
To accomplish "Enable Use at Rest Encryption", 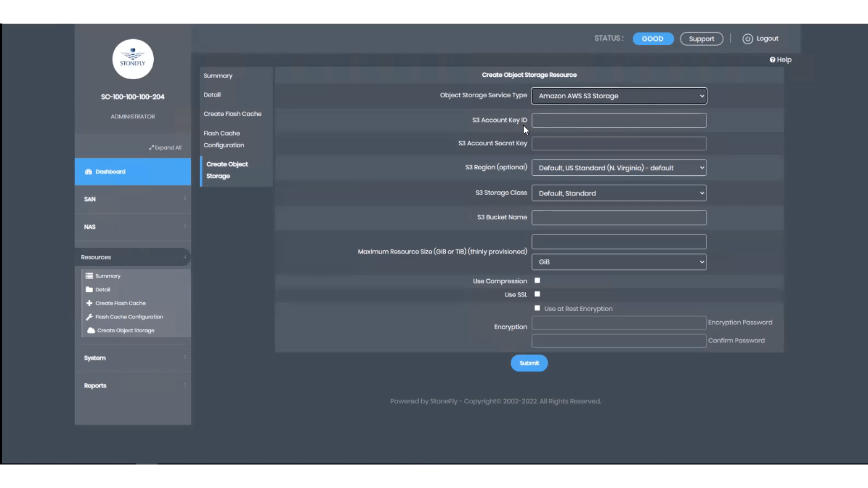I will pos(537,308).
